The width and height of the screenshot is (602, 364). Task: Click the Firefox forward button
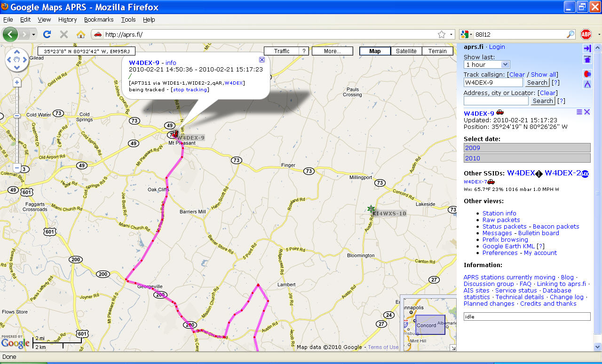(24, 34)
